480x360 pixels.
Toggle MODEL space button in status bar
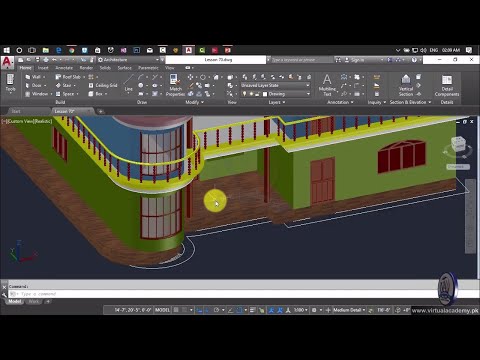pyautogui.click(x=162, y=310)
